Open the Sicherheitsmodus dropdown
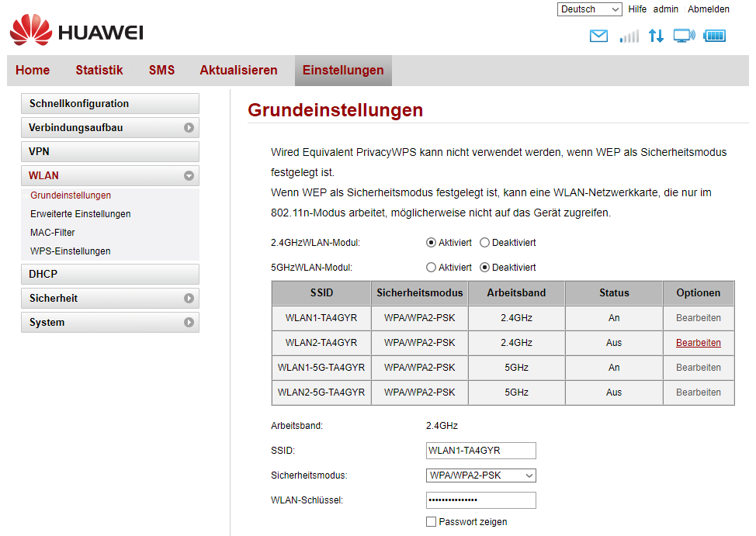Viewport: 756px width, 536px height. point(481,475)
